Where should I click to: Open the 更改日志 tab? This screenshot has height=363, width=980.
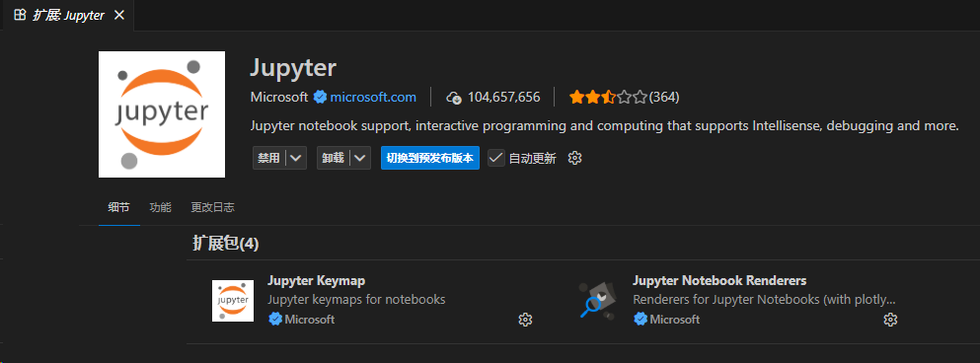point(212,207)
